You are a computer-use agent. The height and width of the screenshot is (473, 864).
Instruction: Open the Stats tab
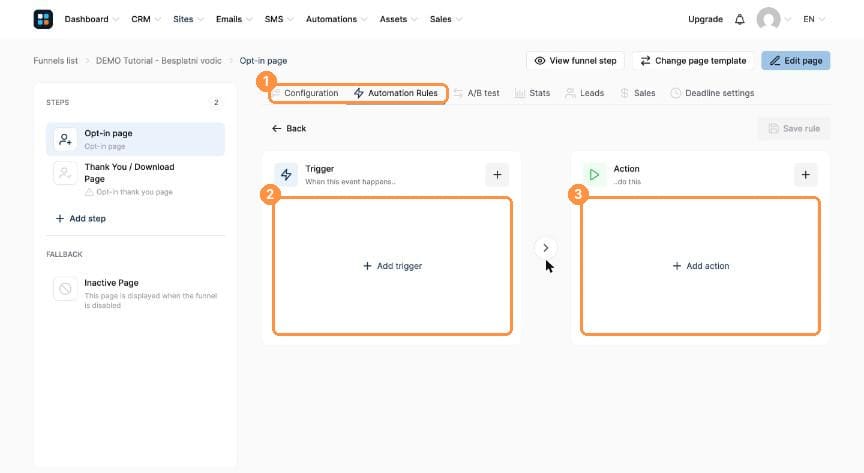click(x=532, y=93)
